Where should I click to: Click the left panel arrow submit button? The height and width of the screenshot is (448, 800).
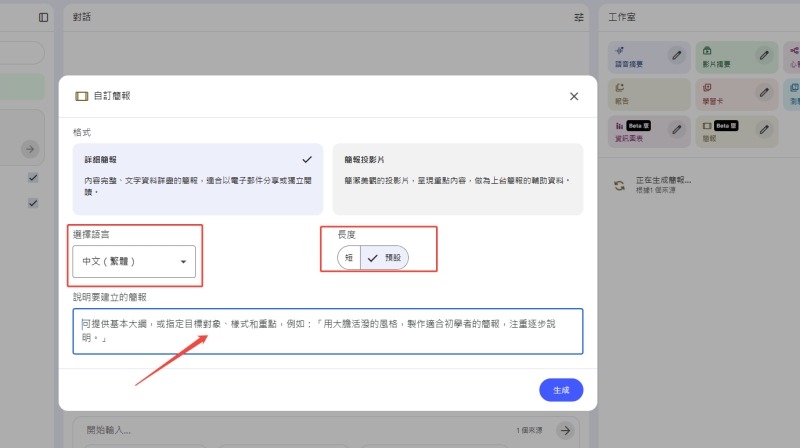click(x=30, y=149)
